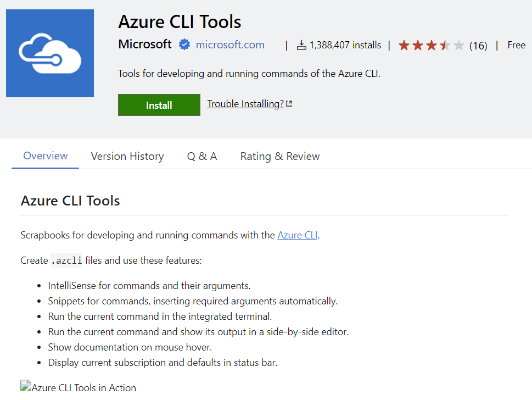The image size is (532, 400).
Task: Install the Azure CLI Tools extension
Action: pos(159,105)
